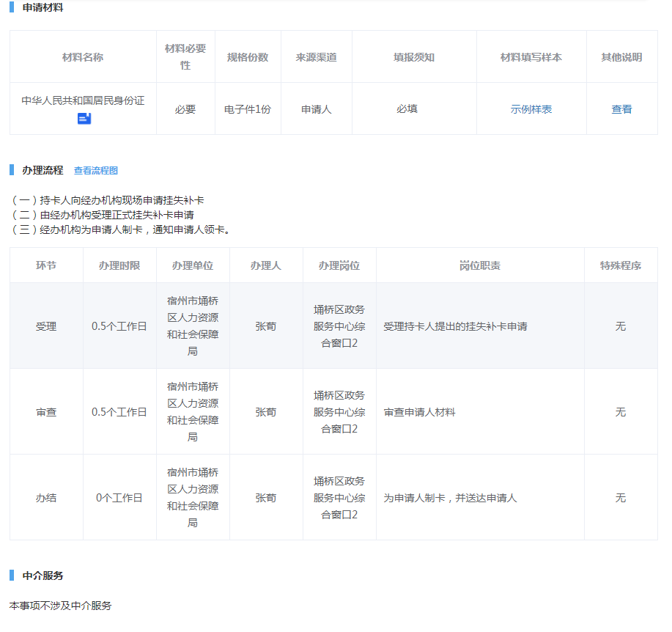Click the 0个工作日 time limit cell
Image resolution: width=672 pixels, height=632 pixels.
point(119,498)
